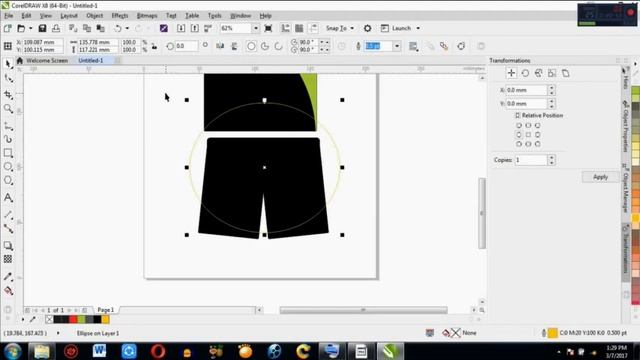Open the Layout menu
The width and height of the screenshot is (640, 360).
point(69,16)
